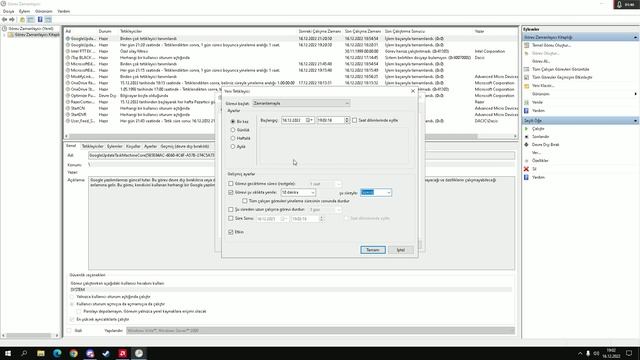The width and height of the screenshot is (640, 360).
Task: Open Google Chrome from the taskbar
Action: tap(73, 353)
